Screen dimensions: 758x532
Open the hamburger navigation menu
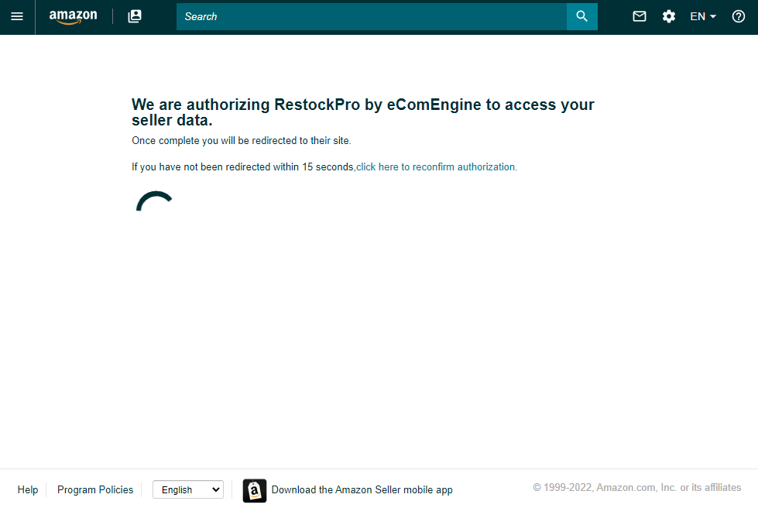coord(17,16)
